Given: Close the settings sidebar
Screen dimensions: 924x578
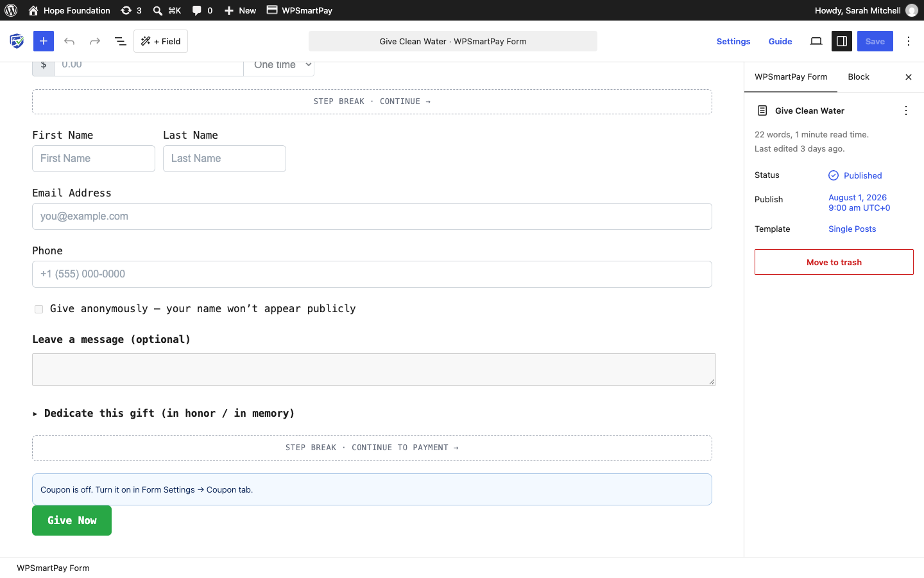Looking at the screenshot, I should pyautogui.click(x=909, y=77).
